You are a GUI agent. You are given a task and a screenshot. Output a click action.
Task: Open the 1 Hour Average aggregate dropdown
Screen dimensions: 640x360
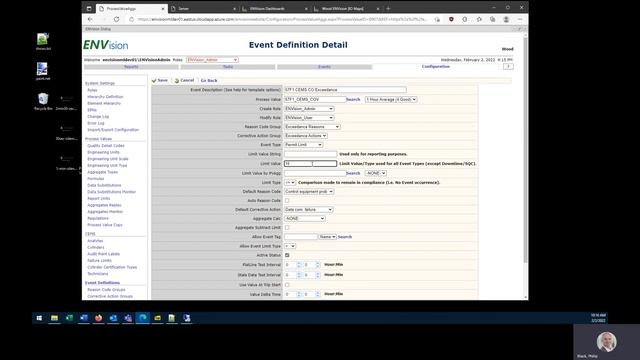[391, 100]
